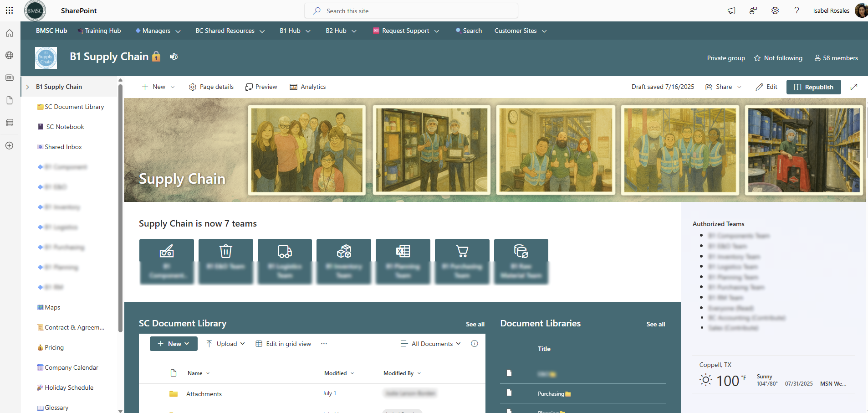This screenshot has width=868, height=413.
Task: Click the megaphone icon in header
Action: [731, 10]
